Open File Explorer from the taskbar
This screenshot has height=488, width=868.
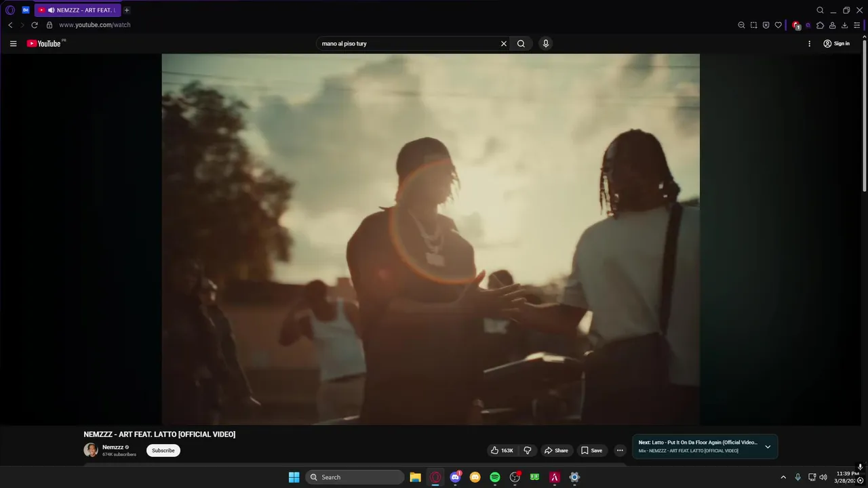416,477
